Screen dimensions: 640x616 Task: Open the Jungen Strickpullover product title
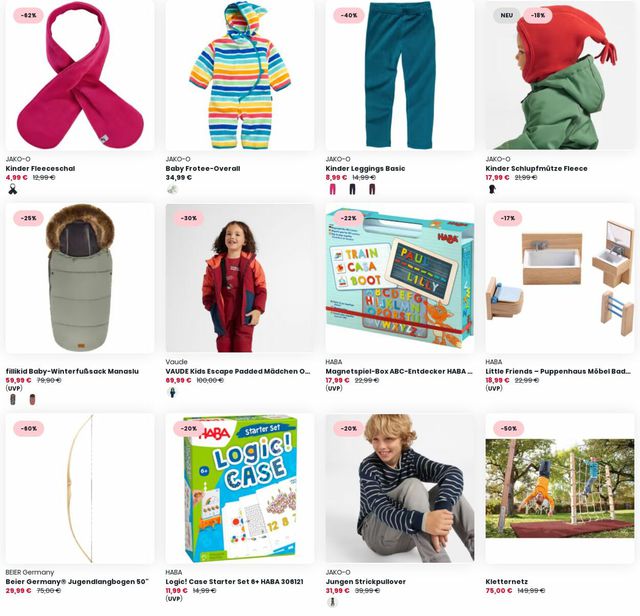366,581
